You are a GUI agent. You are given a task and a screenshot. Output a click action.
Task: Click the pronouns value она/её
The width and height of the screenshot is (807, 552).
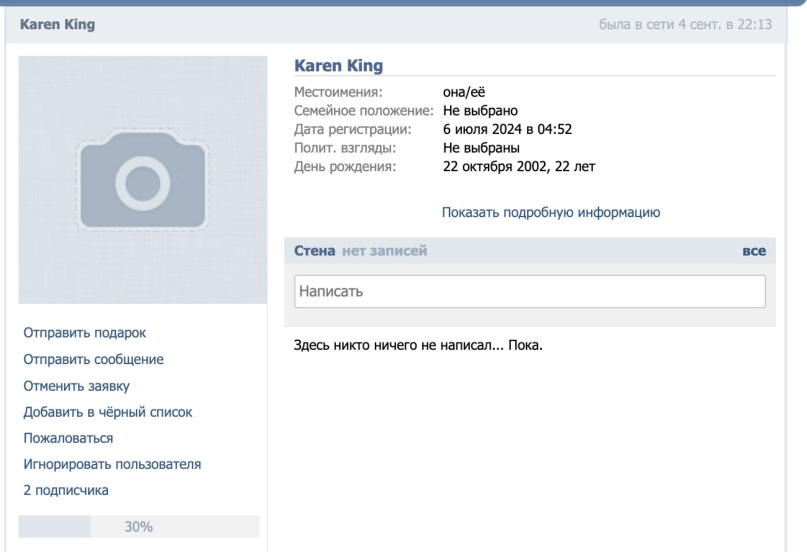point(464,92)
